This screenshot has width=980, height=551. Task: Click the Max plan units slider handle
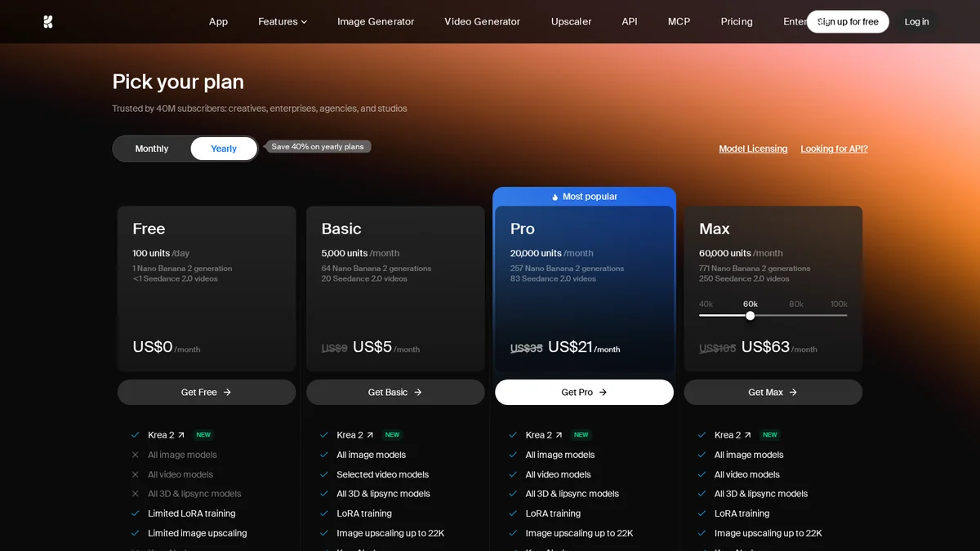pos(750,315)
